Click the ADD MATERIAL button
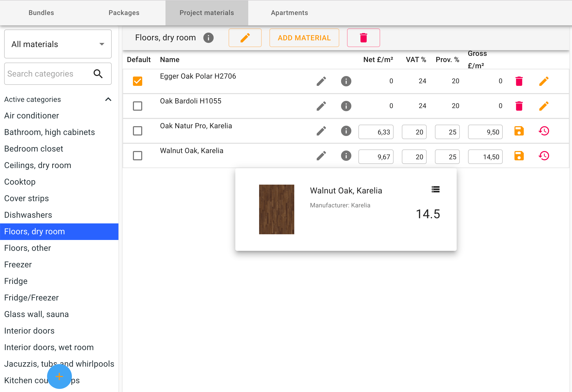The image size is (572, 392). click(x=304, y=38)
